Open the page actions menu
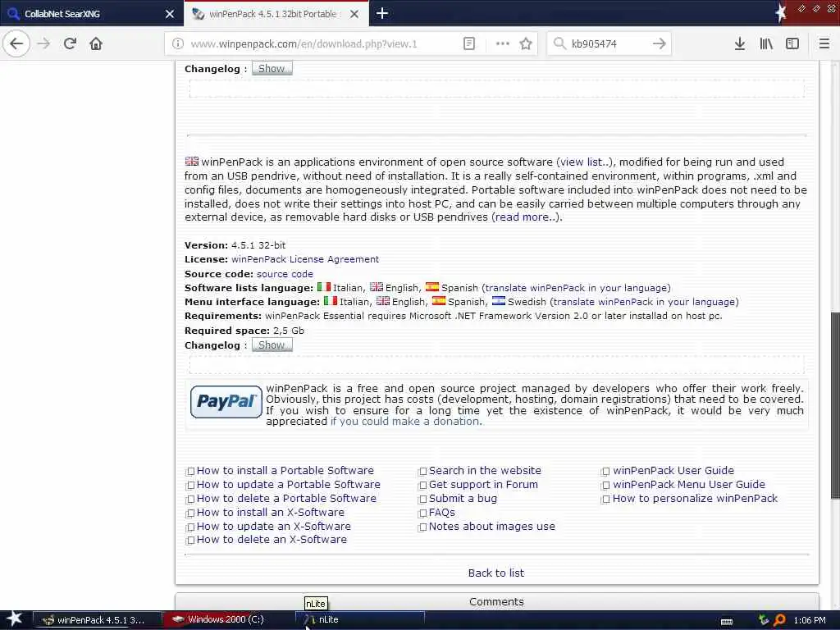 tap(503, 44)
